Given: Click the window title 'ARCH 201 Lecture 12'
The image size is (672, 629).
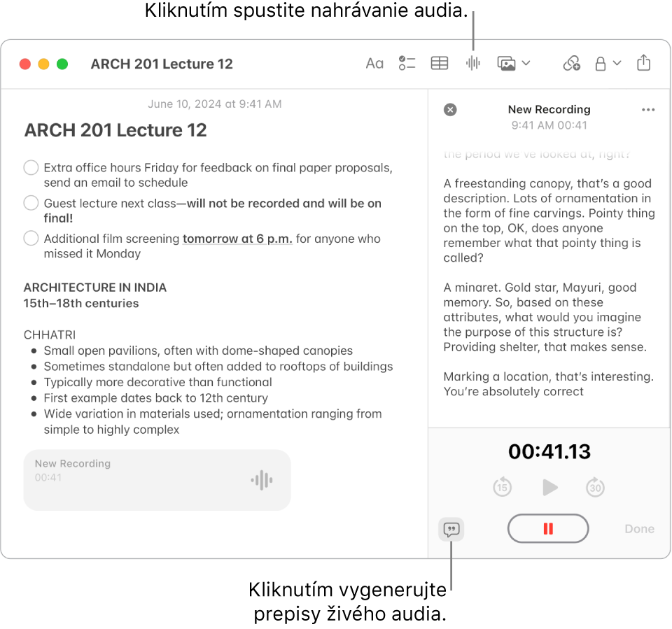Looking at the screenshot, I should click(x=162, y=64).
